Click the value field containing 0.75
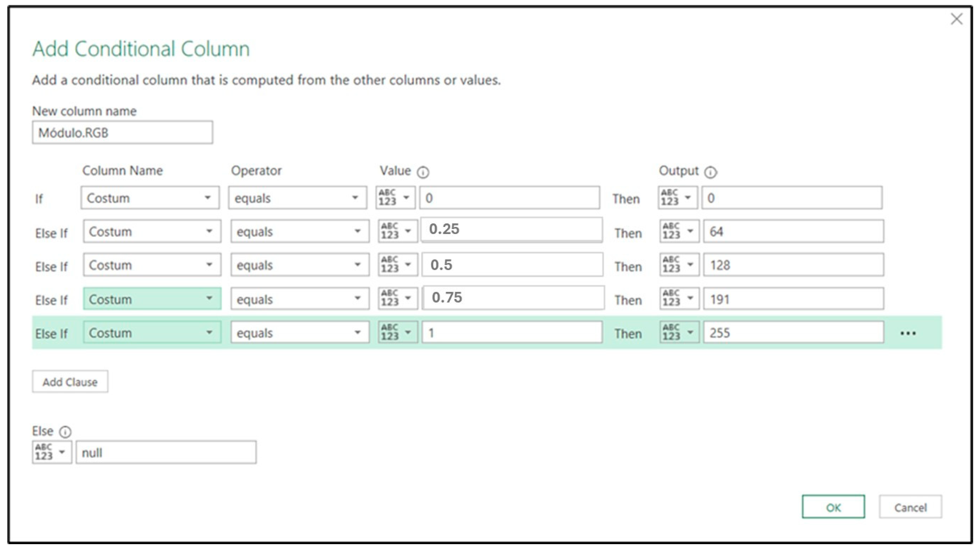This screenshot has width=980, height=551. pyautogui.click(x=513, y=298)
